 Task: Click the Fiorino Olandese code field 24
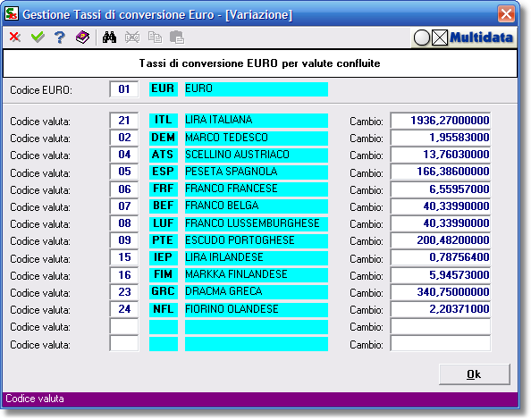click(x=124, y=309)
